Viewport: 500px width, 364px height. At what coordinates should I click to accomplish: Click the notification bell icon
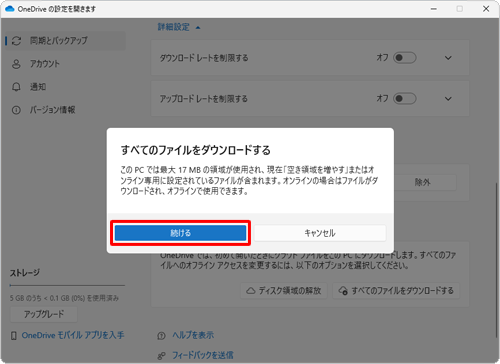16,87
